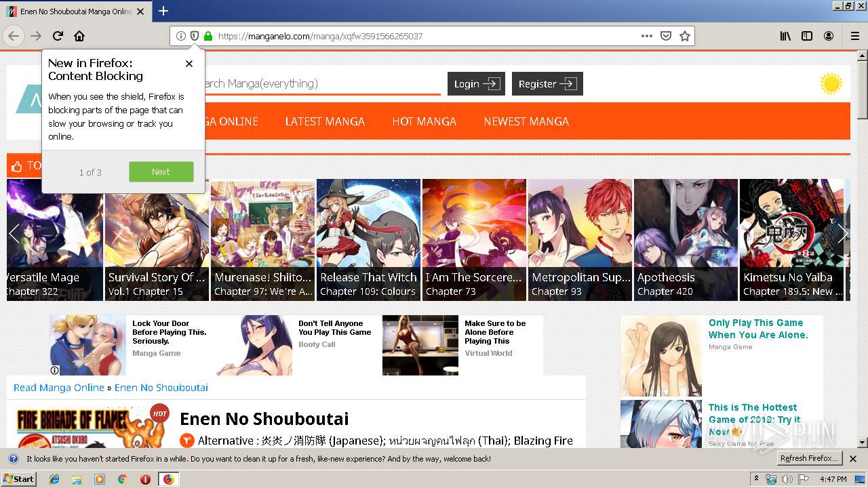Save page to Pocket

click(666, 36)
